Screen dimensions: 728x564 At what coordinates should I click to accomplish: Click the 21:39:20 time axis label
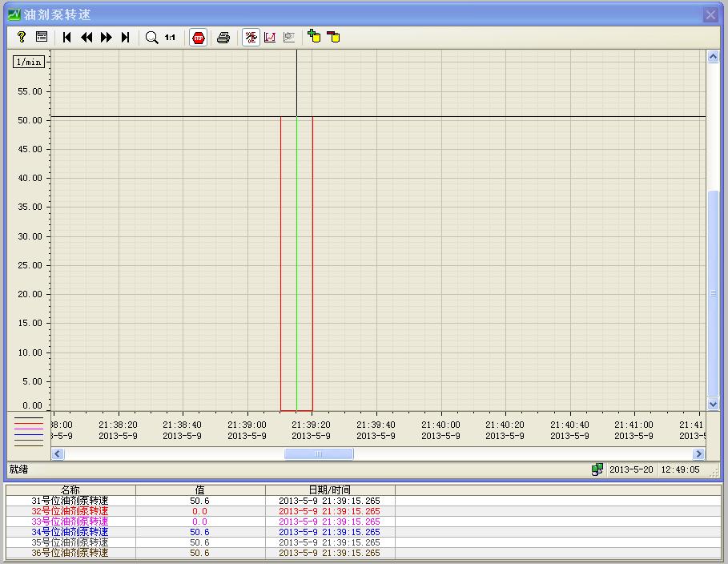(311, 425)
